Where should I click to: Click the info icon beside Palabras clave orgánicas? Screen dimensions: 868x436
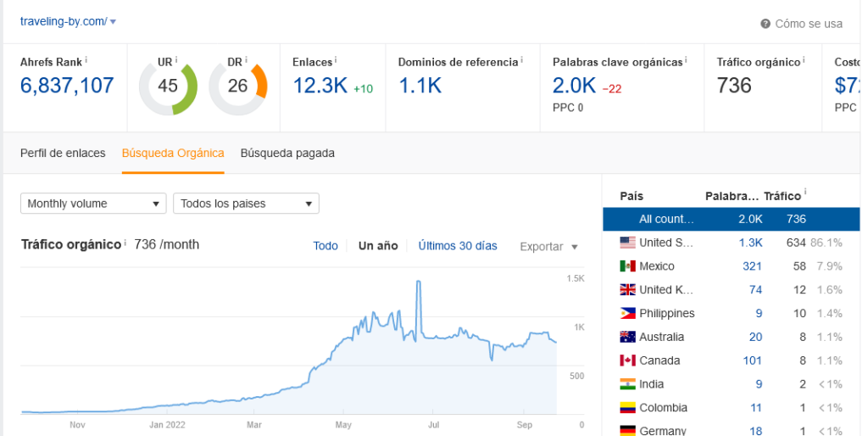pos(687,59)
